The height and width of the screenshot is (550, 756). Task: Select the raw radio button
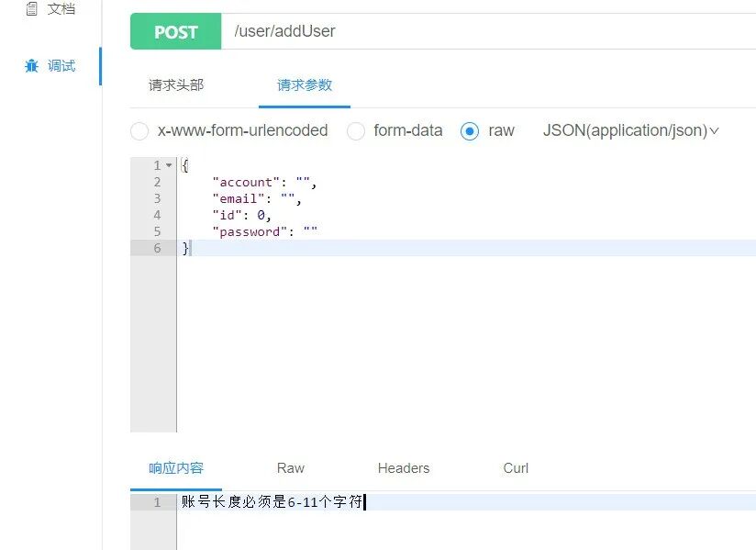click(468, 131)
